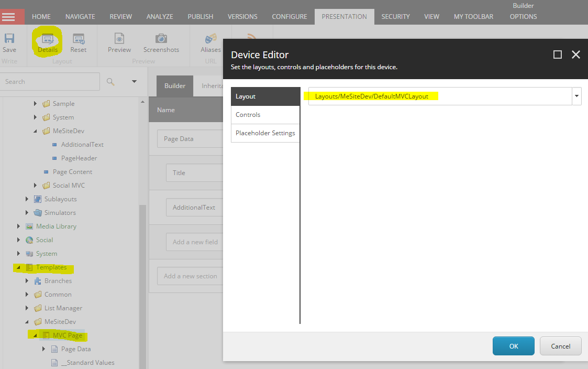The height and width of the screenshot is (369, 588).
Task: Open the layout path dropdown arrow
Action: point(576,96)
